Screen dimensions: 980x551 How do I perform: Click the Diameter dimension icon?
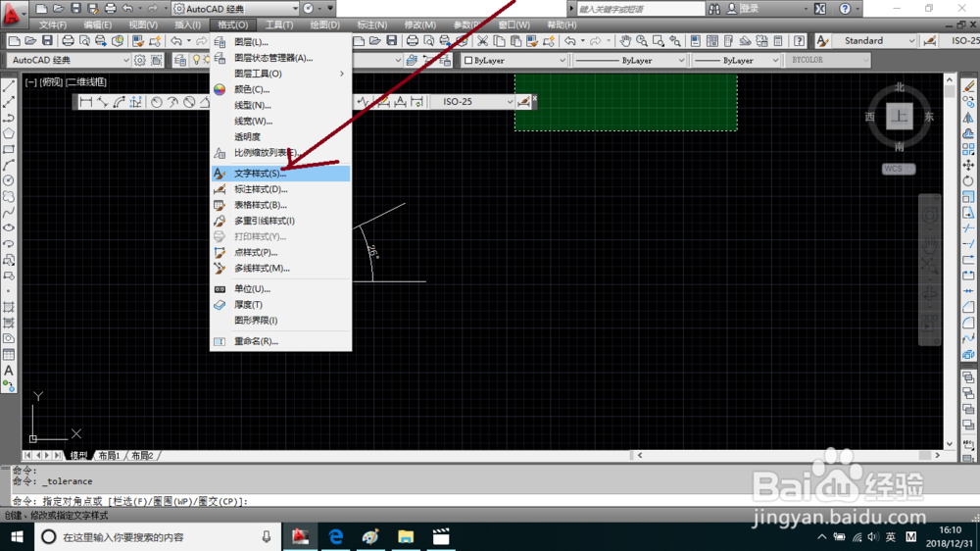click(189, 102)
